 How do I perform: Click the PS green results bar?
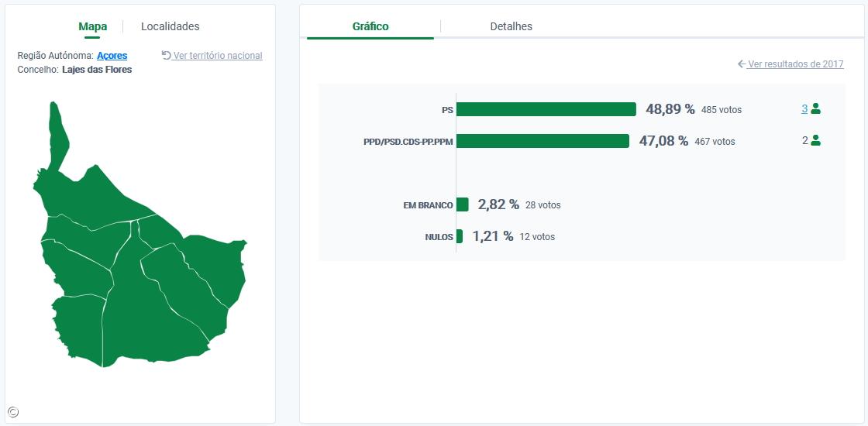[546, 109]
